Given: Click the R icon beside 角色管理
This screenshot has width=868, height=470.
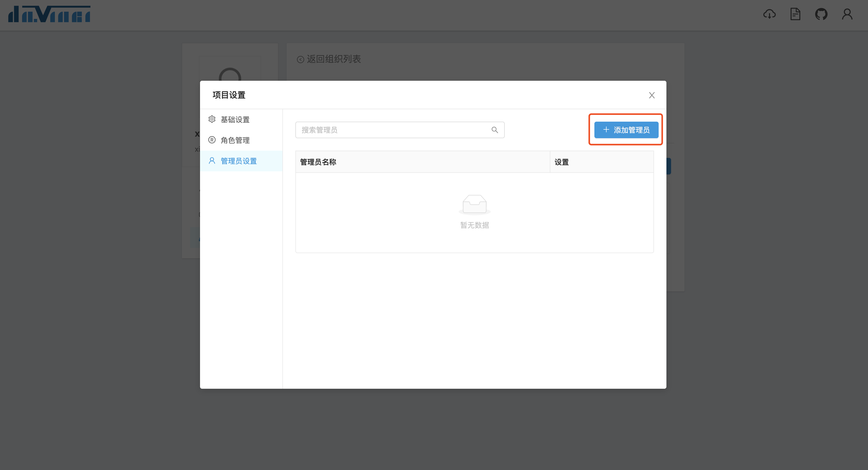Looking at the screenshot, I should click(x=212, y=140).
